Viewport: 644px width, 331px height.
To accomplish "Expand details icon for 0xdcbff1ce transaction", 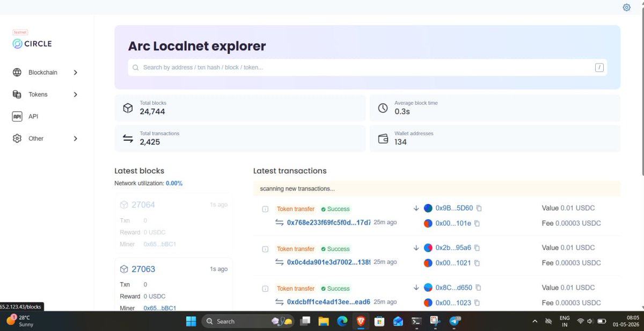I will click(x=265, y=289).
